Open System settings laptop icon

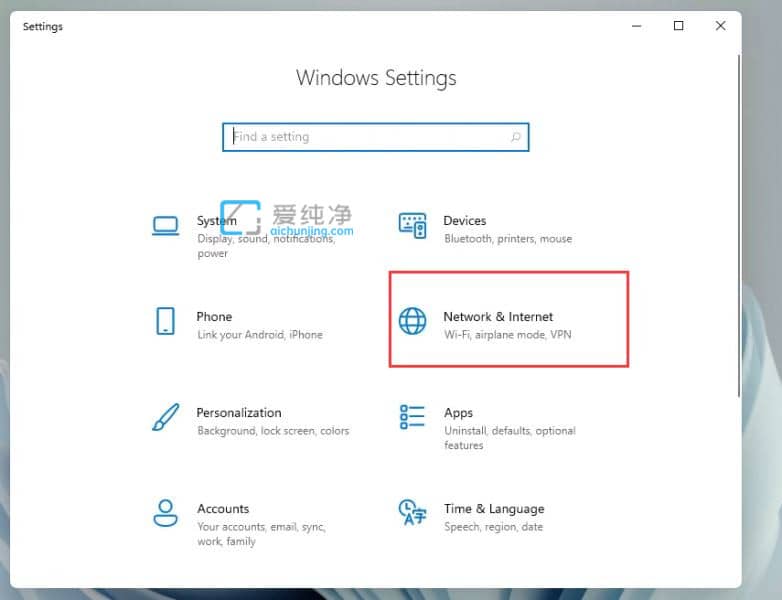165,226
